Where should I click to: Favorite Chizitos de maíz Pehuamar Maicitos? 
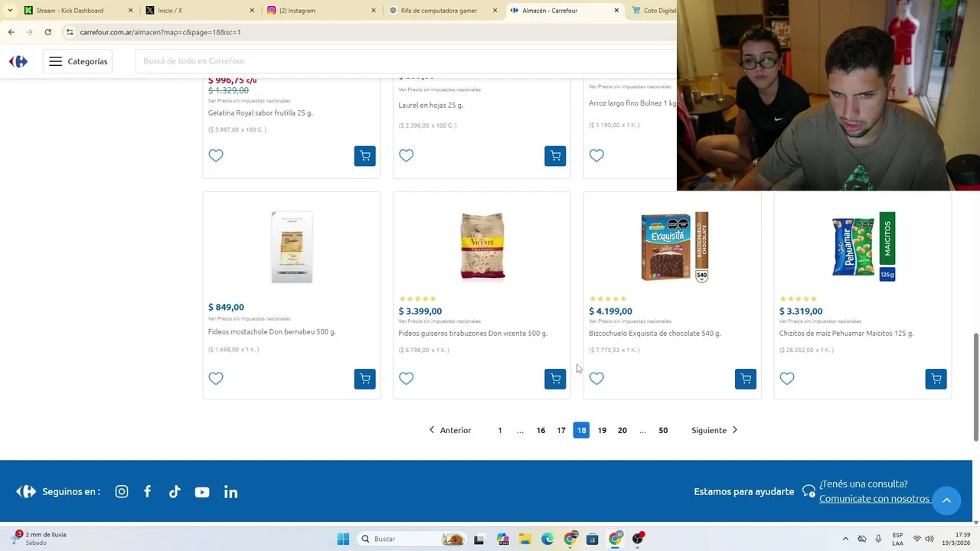pos(787,379)
